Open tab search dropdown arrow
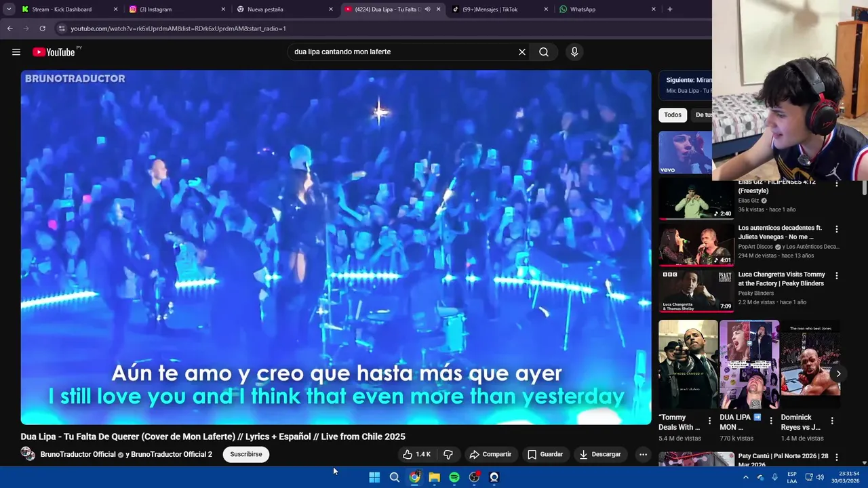 click(x=9, y=9)
